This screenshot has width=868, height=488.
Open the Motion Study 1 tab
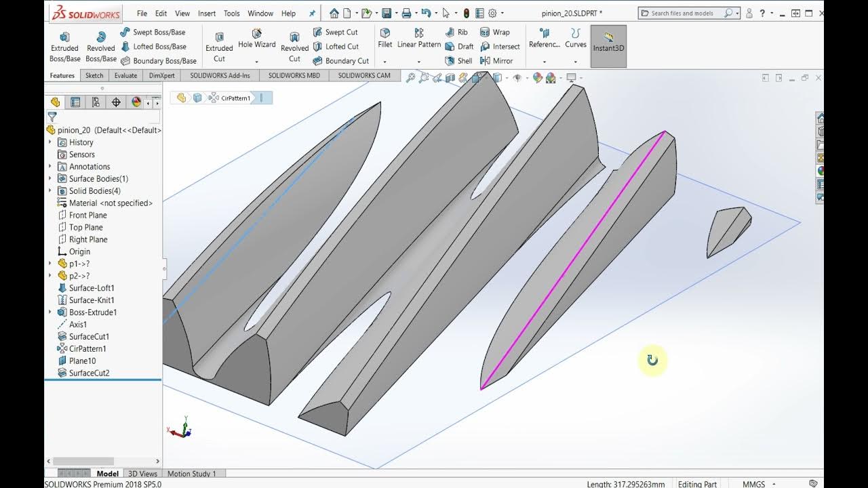click(191, 474)
